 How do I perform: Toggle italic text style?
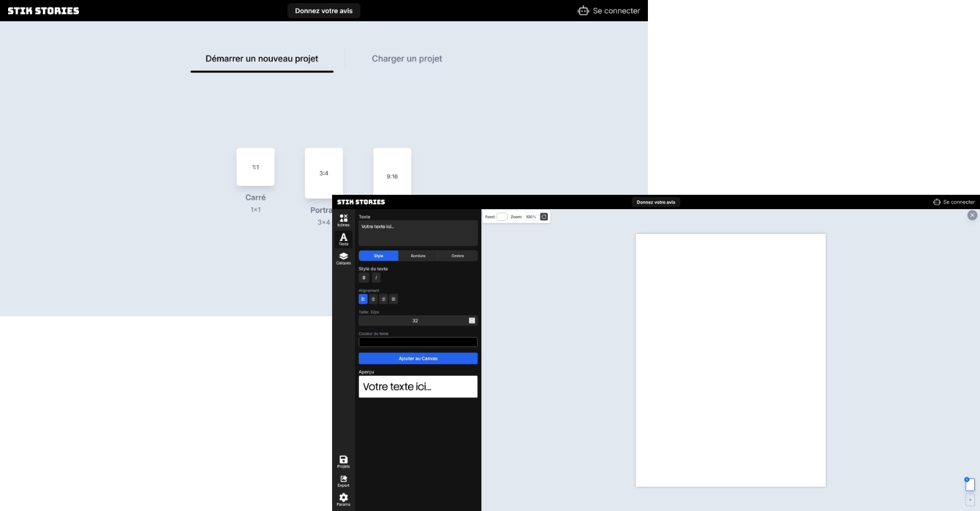pos(376,278)
